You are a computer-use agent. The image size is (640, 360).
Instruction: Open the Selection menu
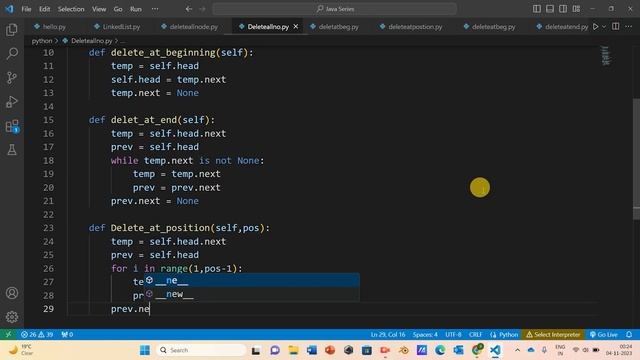pyautogui.click(x=71, y=9)
